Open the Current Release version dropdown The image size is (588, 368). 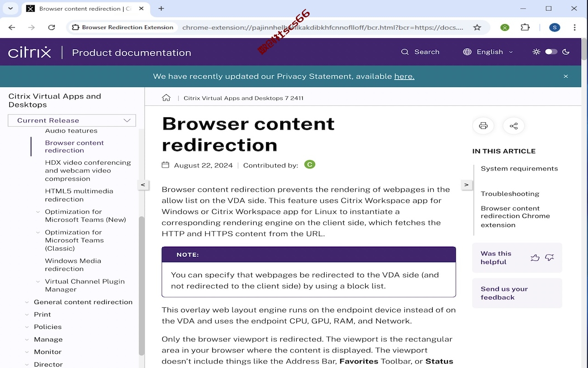pos(72,120)
